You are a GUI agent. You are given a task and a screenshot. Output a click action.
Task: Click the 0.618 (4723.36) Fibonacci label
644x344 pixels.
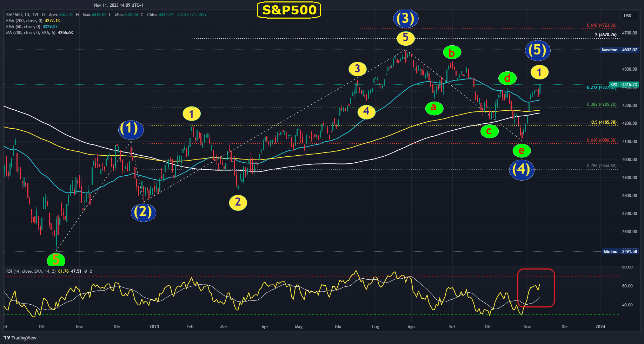tap(602, 25)
